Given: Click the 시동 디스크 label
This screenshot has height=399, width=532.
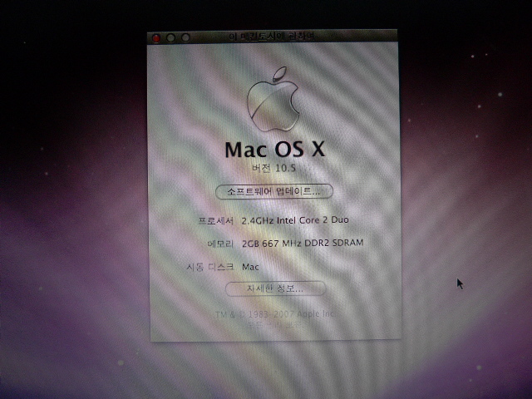Looking at the screenshot, I should click(211, 267).
